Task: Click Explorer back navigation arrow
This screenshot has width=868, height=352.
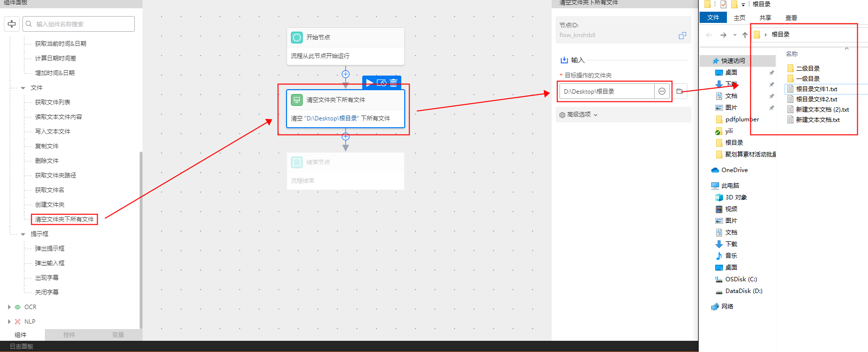Action: pos(709,35)
